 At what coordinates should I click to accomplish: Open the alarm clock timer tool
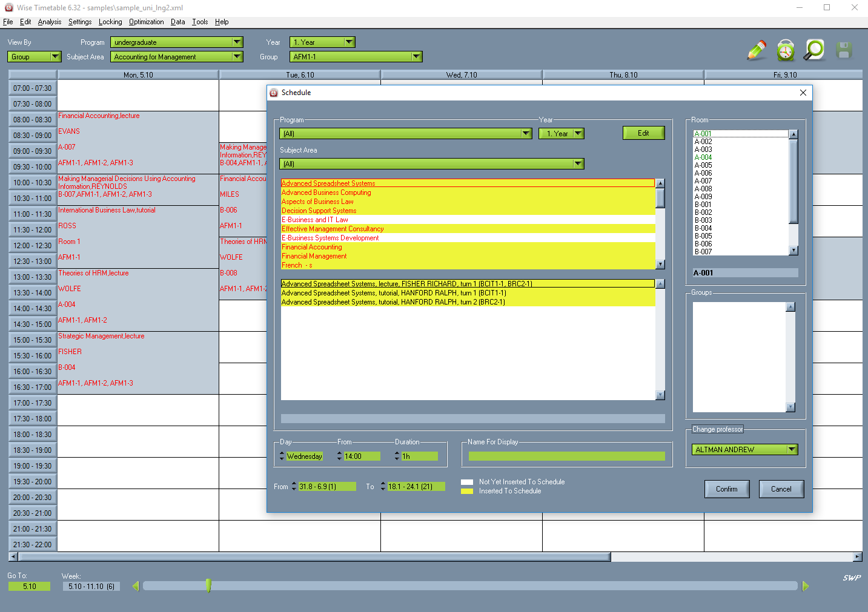coord(785,51)
